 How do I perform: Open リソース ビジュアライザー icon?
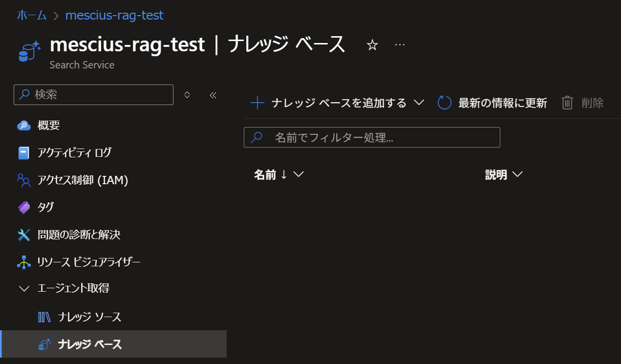click(24, 262)
